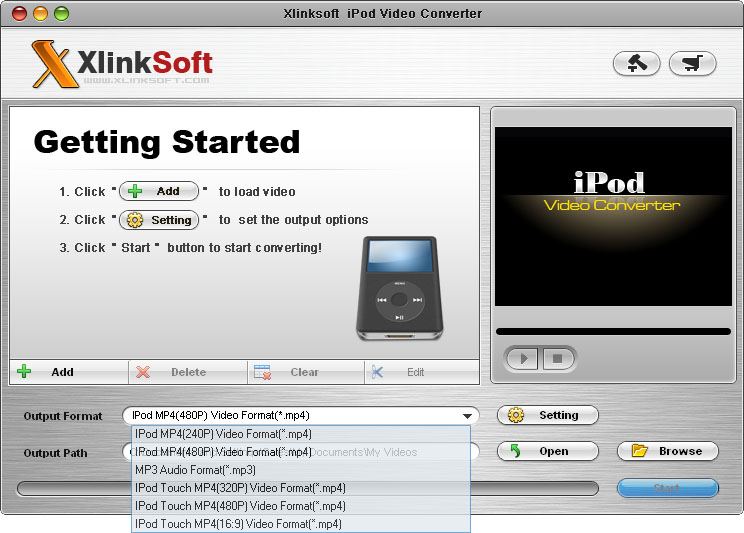
Task: Click the Add button in Getting Started step 1
Action: pyautogui.click(x=159, y=191)
